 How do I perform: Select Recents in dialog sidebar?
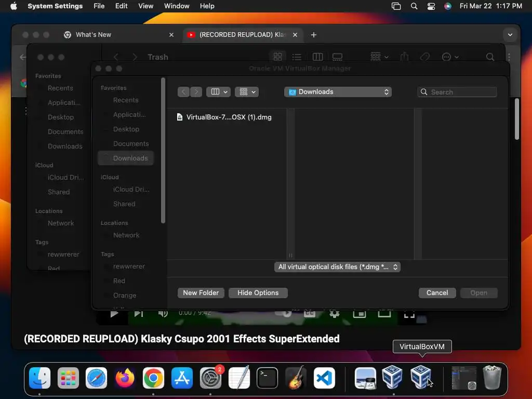[x=126, y=100]
